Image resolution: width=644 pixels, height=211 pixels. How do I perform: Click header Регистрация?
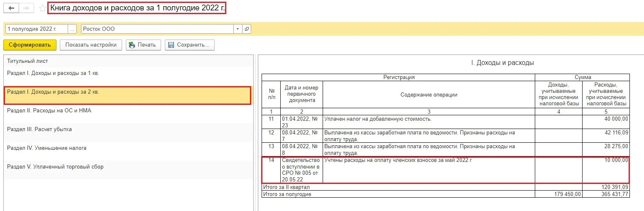click(399, 77)
